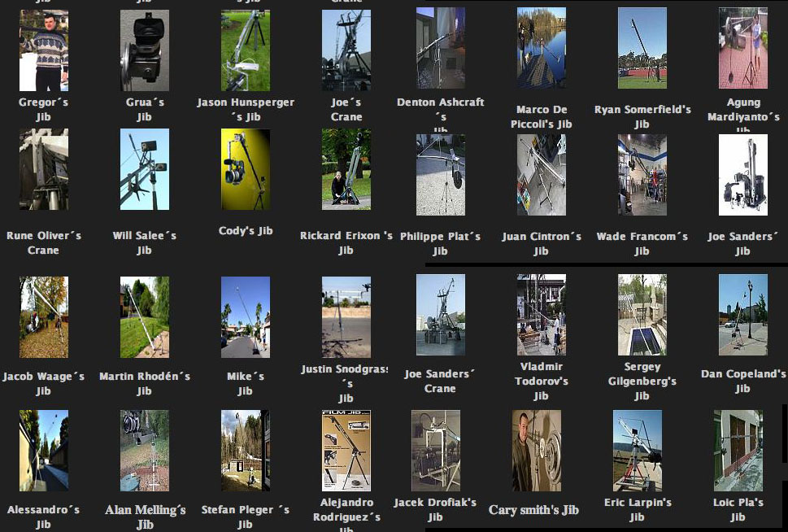Open Denton Ashcraft's jib photo thumbnail
The height and width of the screenshot is (532, 788).
coord(441,48)
